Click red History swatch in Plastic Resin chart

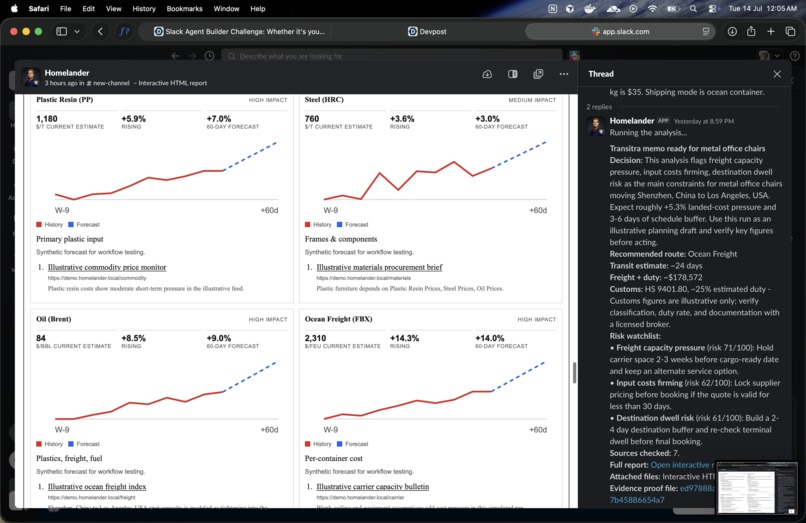point(39,224)
